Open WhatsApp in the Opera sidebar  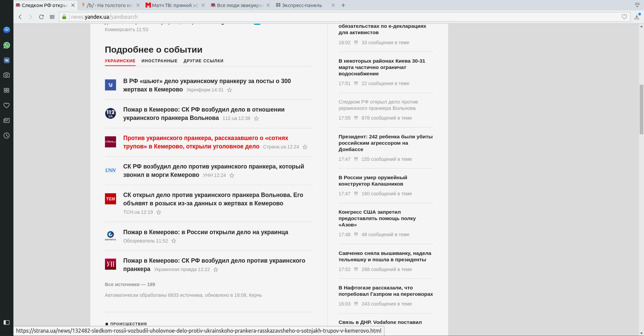click(x=6, y=45)
